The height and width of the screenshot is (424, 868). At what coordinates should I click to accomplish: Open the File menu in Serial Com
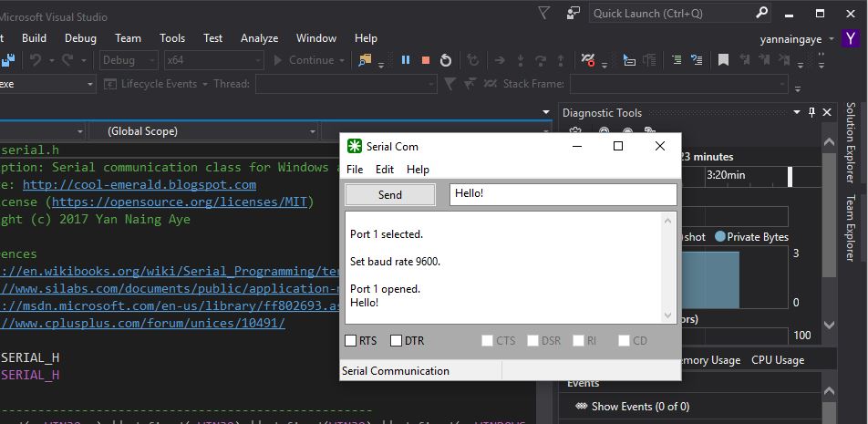click(x=355, y=170)
